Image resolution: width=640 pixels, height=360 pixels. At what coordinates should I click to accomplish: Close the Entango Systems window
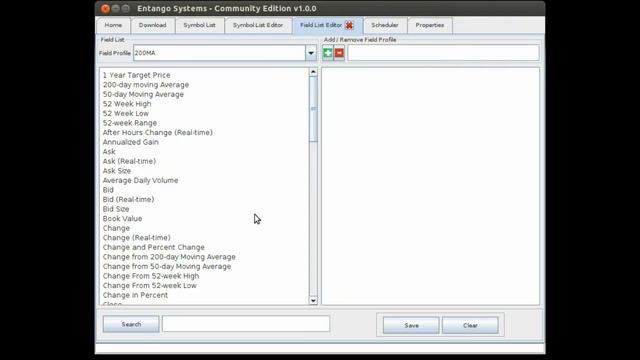click(x=105, y=9)
